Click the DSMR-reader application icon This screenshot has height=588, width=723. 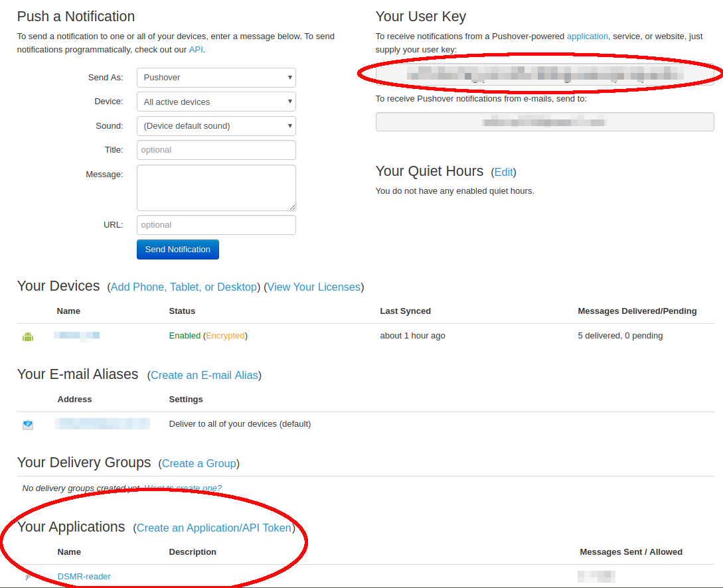point(28,577)
